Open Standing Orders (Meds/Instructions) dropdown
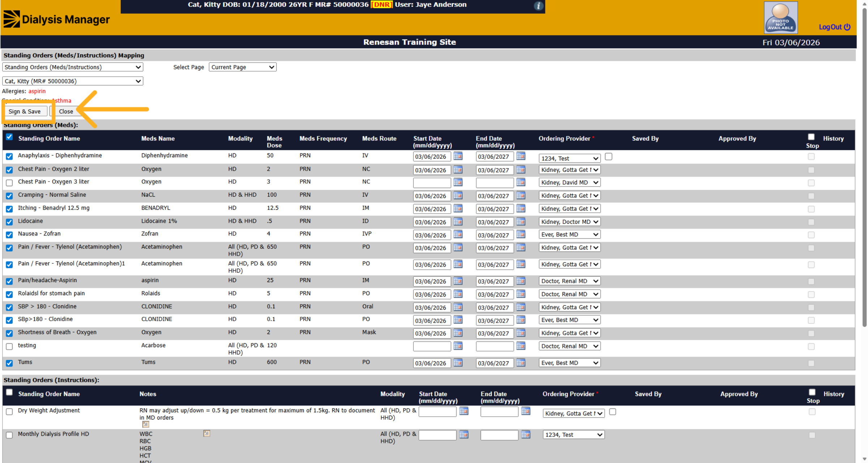This screenshot has width=868, height=463. pyautogui.click(x=73, y=67)
